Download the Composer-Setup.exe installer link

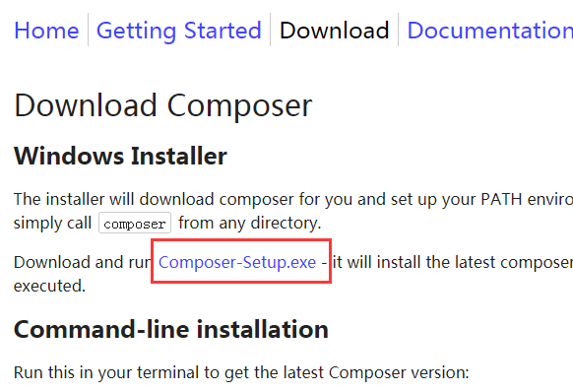pos(237,262)
